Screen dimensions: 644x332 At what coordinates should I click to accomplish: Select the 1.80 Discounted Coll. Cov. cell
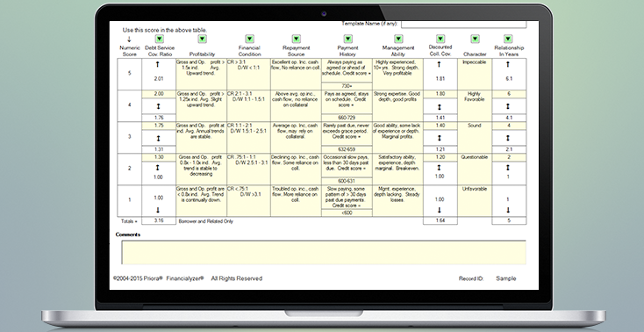click(x=440, y=94)
